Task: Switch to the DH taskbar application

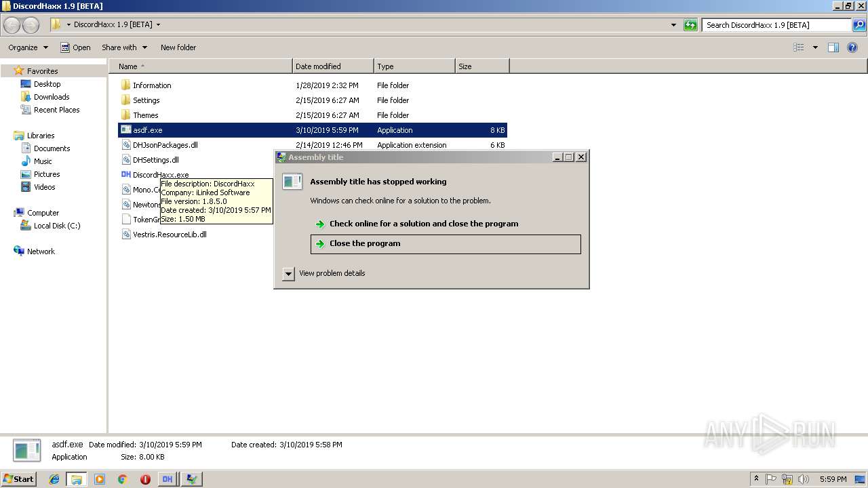Action: pos(167,479)
